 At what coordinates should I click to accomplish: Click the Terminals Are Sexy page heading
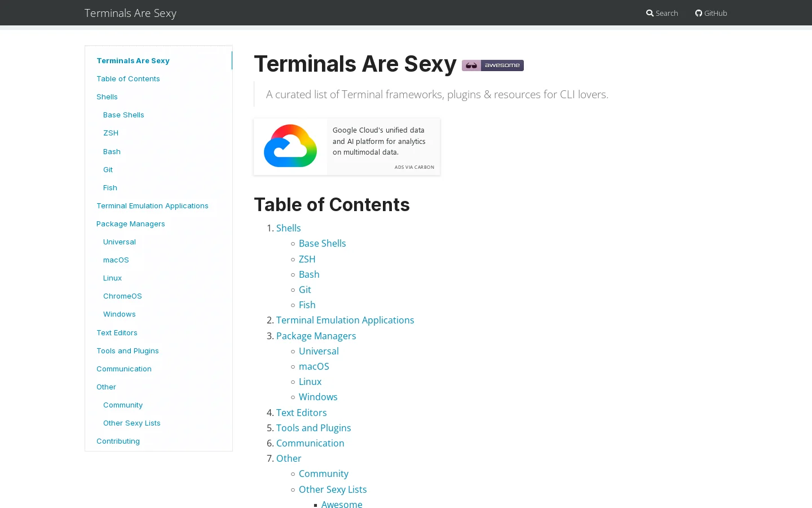tap(355, 64)
